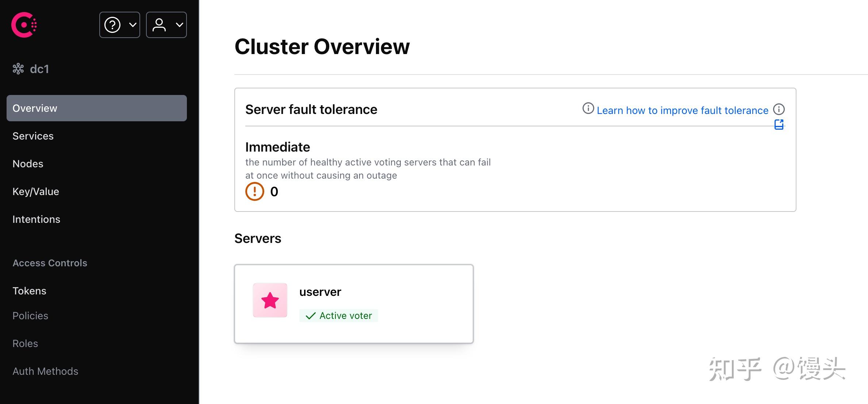This screenshot has height=404, width=868.
Task: Click info icon left of fault tolerance link
Action: tap(588, 108)
